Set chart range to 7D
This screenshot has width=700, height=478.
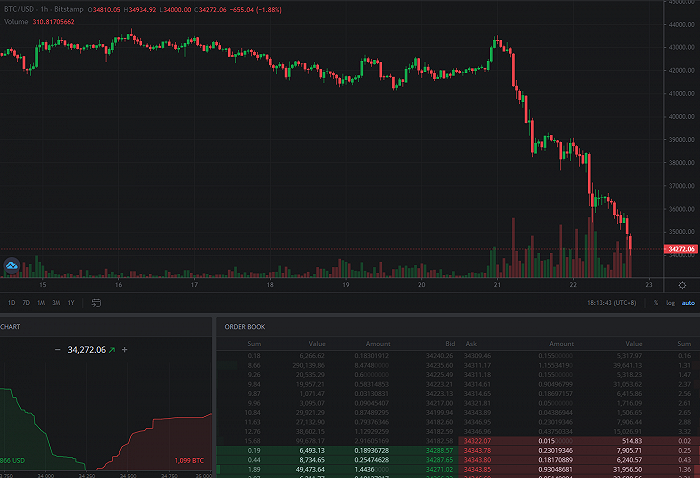coord(26,303)
